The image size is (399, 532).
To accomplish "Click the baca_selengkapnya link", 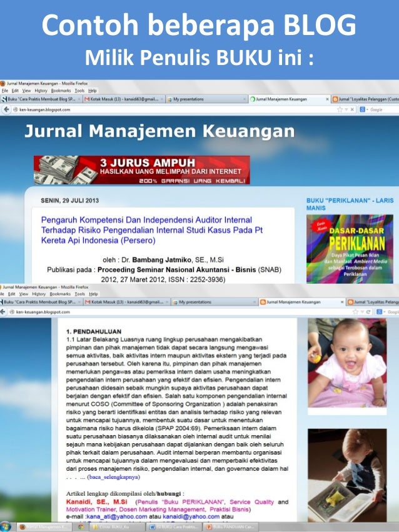I will (113, 477).
